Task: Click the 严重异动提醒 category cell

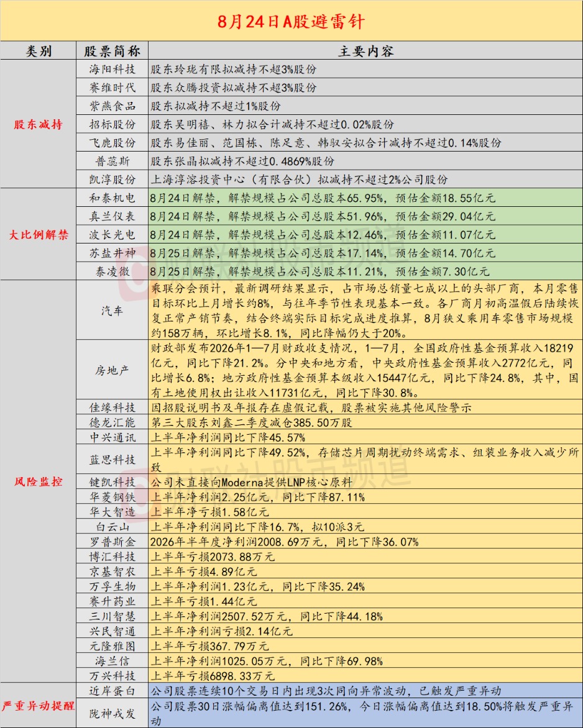Action: point(38,706)
